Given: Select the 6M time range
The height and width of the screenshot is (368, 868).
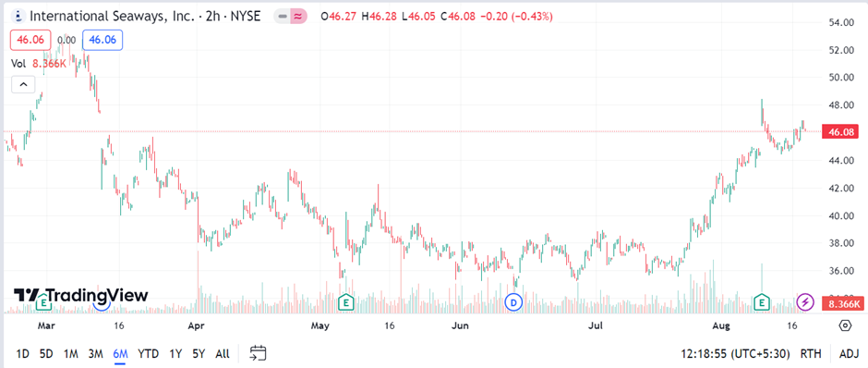Looking at the screenshot, I should point(120,353).
